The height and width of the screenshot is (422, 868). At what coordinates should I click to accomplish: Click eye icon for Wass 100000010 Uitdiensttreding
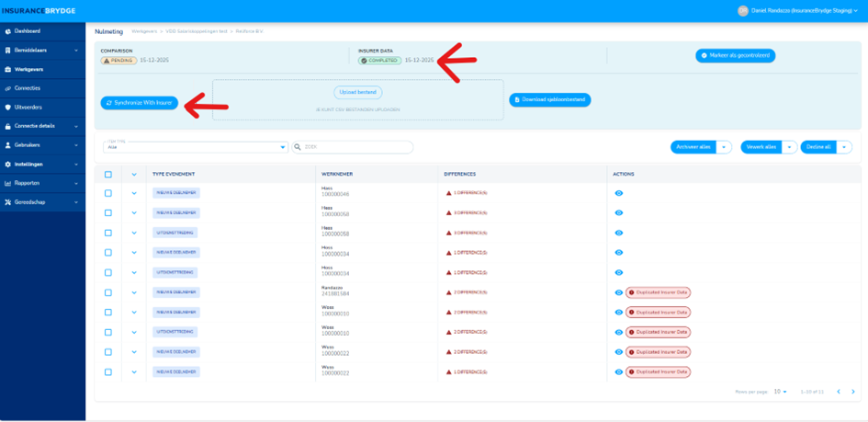tap(619, 332)
